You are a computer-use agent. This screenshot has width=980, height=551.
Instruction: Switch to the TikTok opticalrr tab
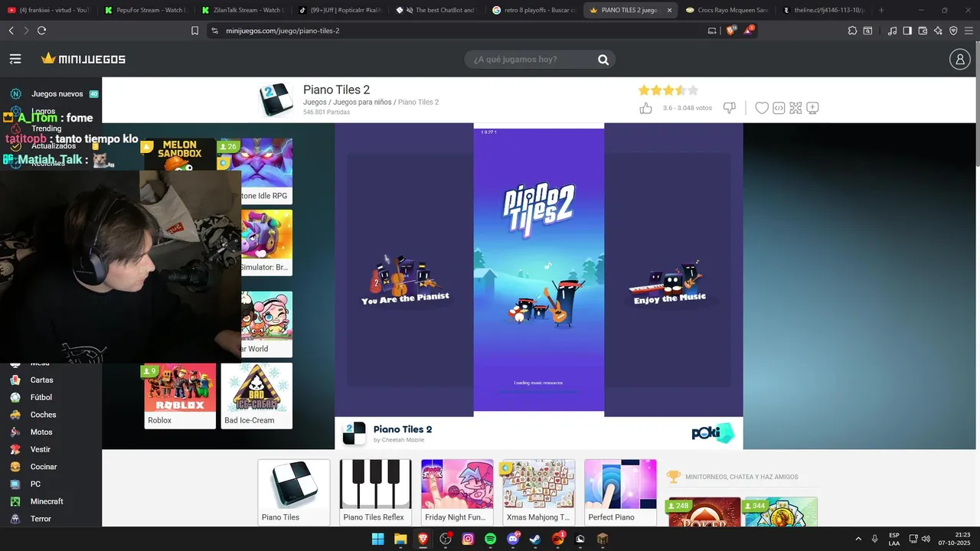pos(340,10)
